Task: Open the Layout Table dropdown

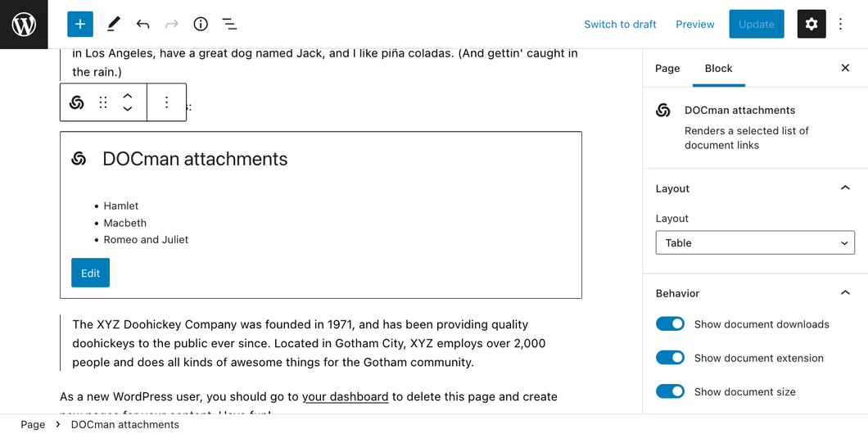Action: point(755,243)
